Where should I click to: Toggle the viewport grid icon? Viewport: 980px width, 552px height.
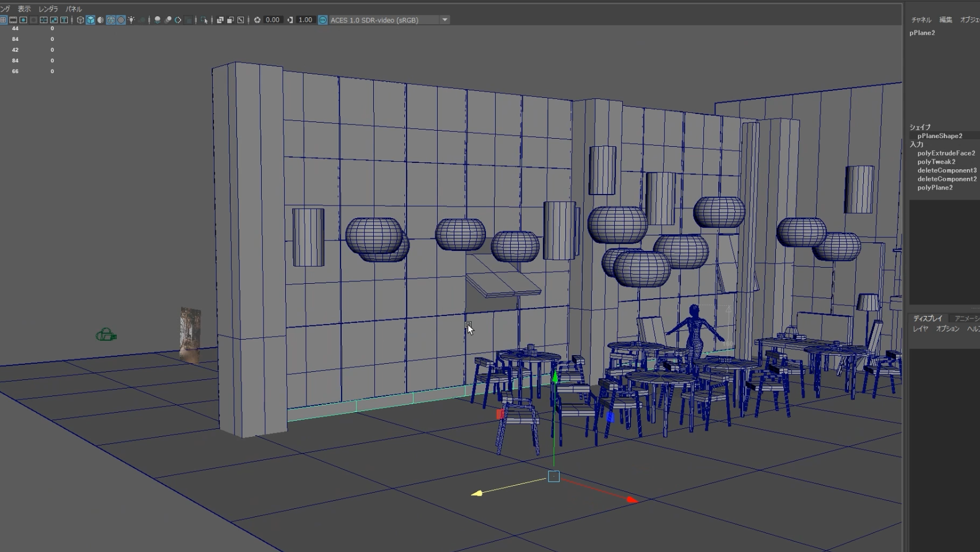(x=3, y=20)
